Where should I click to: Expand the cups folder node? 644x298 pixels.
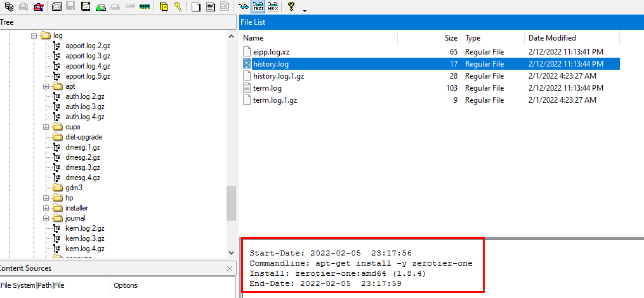tap(46, 127)
